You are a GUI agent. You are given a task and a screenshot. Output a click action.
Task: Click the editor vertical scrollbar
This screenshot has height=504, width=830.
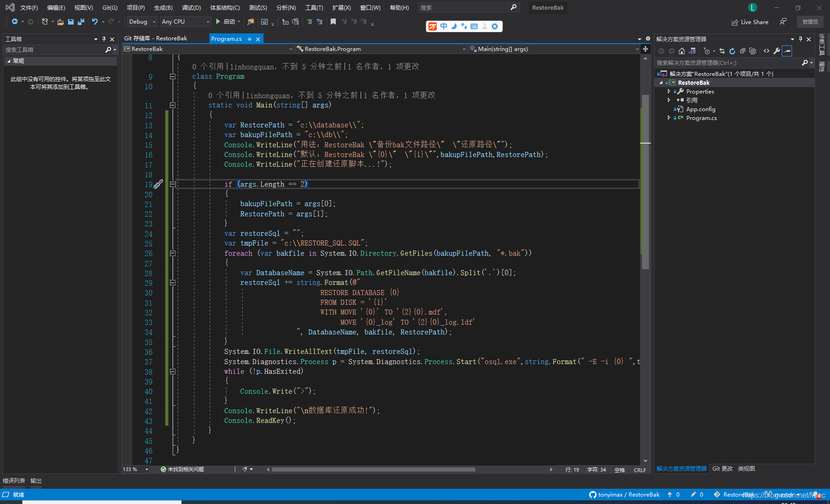[x=645, y=182]
